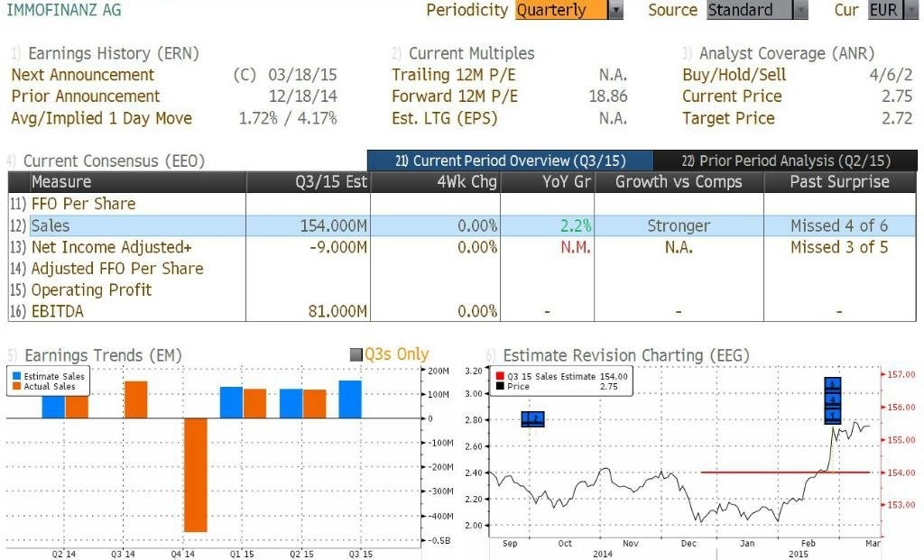Open the Source dropdown arrow
The height and width of the screenshot is (560, 924).
[801, 10]
